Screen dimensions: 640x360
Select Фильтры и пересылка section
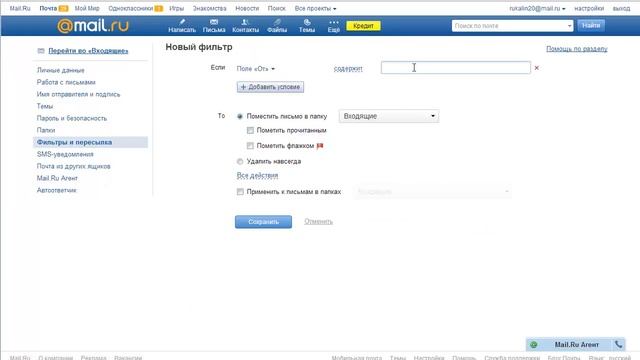(90, 142)
